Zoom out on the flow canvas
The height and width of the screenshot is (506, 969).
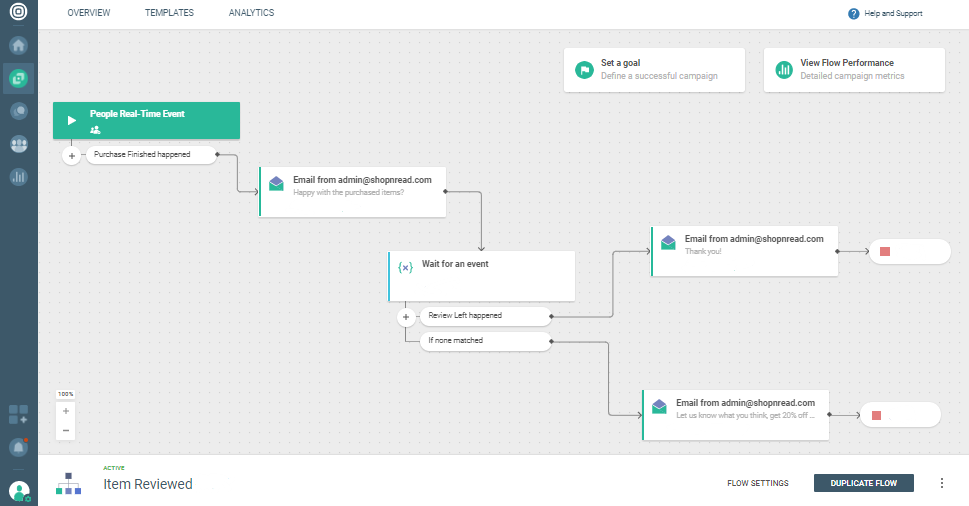click(66, 431)
